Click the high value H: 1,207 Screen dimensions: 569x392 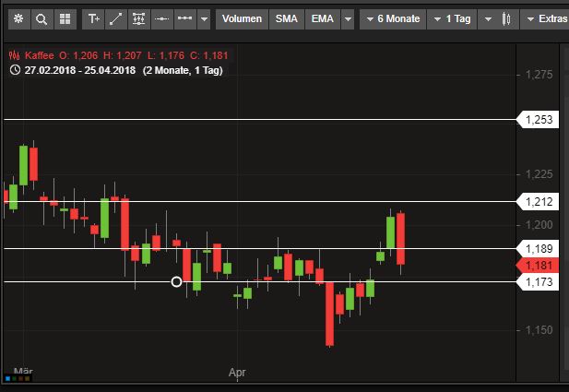(123, 55)
